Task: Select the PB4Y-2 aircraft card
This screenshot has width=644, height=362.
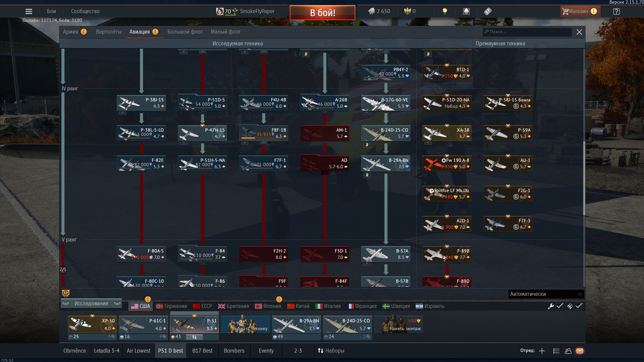Action: tap(386, 73)
